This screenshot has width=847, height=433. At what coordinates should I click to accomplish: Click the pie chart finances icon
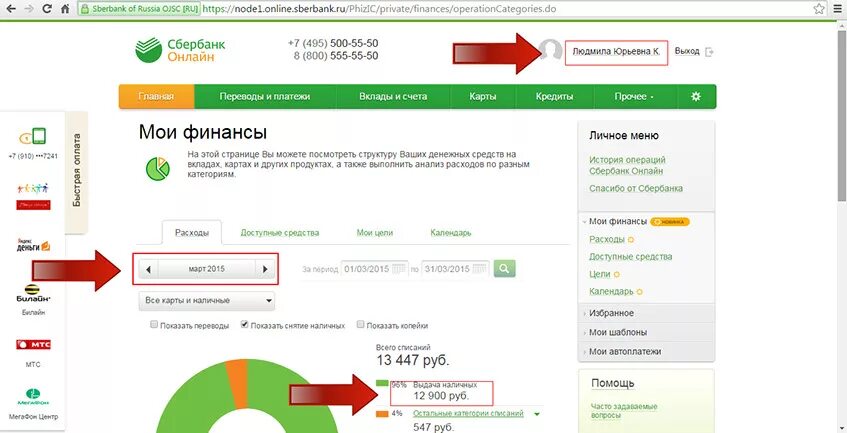click(157, 168)
